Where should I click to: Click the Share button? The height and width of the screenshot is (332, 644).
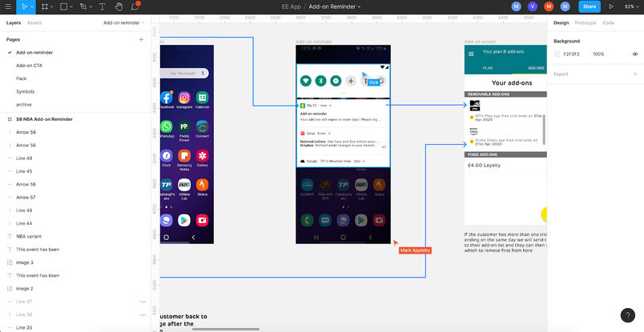(590, 6)
